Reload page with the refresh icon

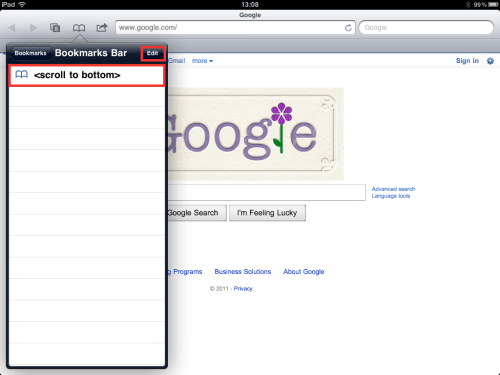click(348, 28)
